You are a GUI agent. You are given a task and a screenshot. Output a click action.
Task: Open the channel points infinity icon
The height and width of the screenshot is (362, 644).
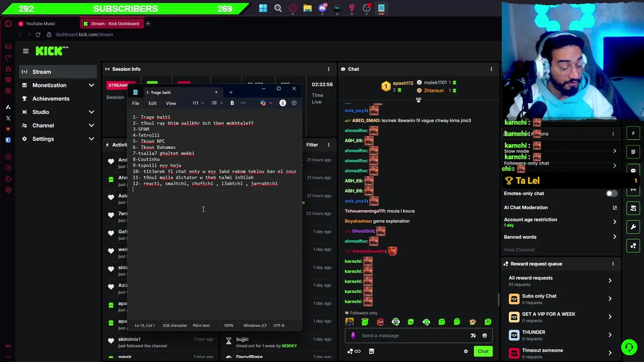(354, 351)
